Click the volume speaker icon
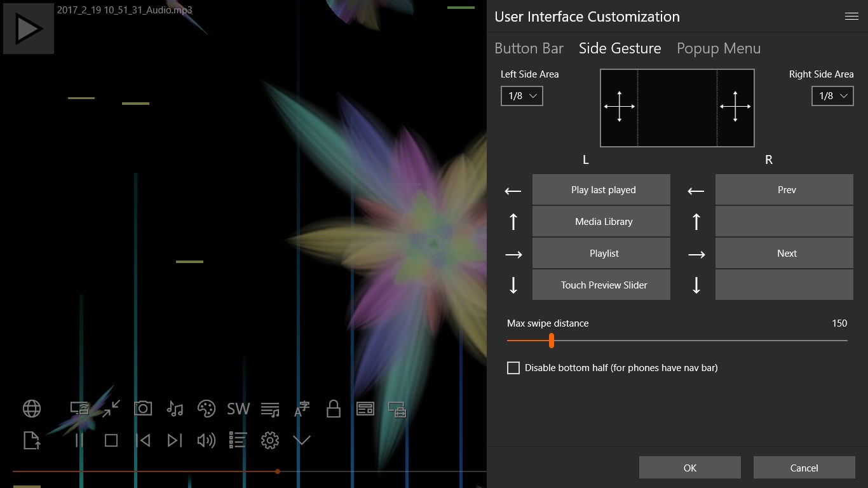Screen dimensions: 868x488 tap(207, 440)
